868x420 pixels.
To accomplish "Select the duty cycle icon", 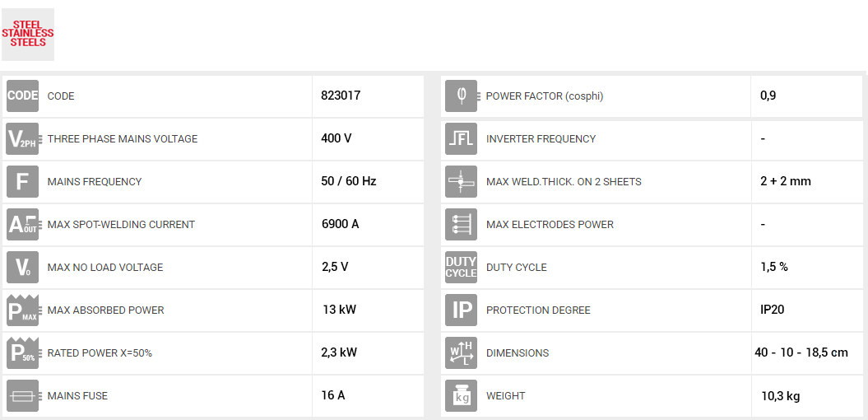I will pos(461,267).
